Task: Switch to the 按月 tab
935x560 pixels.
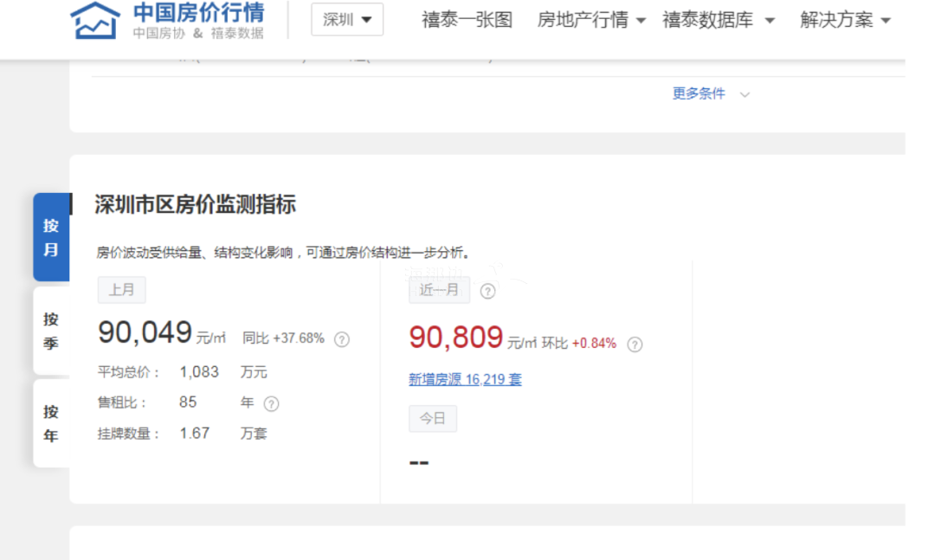Action: point(51,237)
